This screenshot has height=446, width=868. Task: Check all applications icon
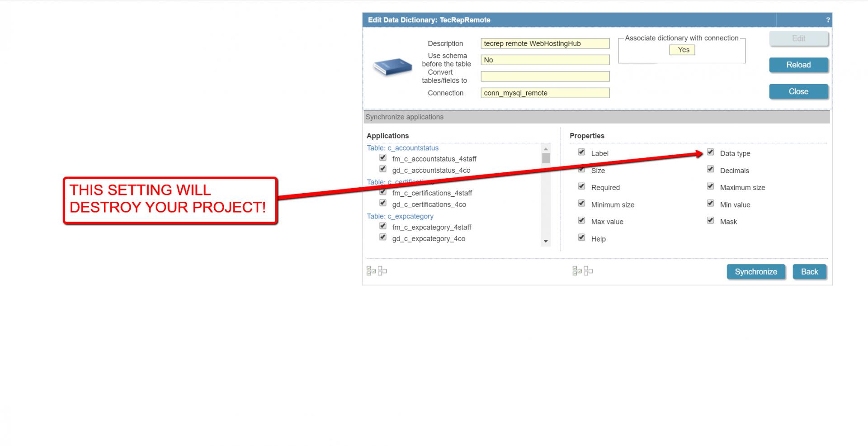click(x=371, y=271)
